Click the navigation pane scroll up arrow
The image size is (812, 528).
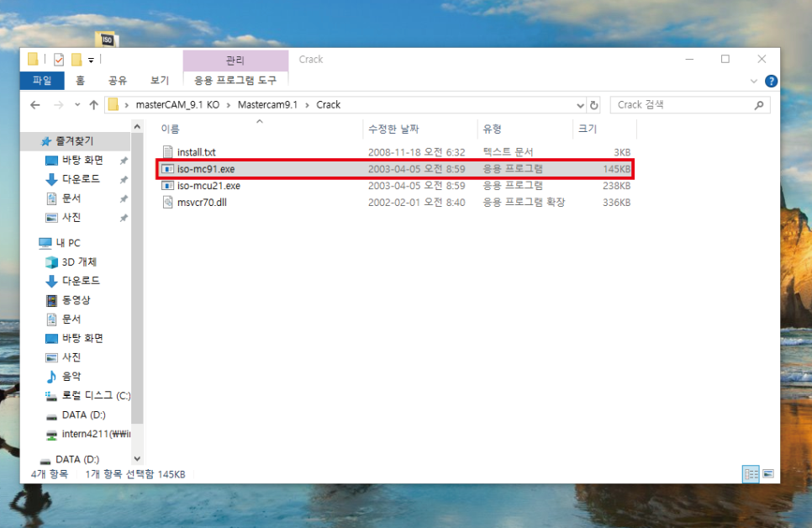pyautogui.click(x=137, y=126)
